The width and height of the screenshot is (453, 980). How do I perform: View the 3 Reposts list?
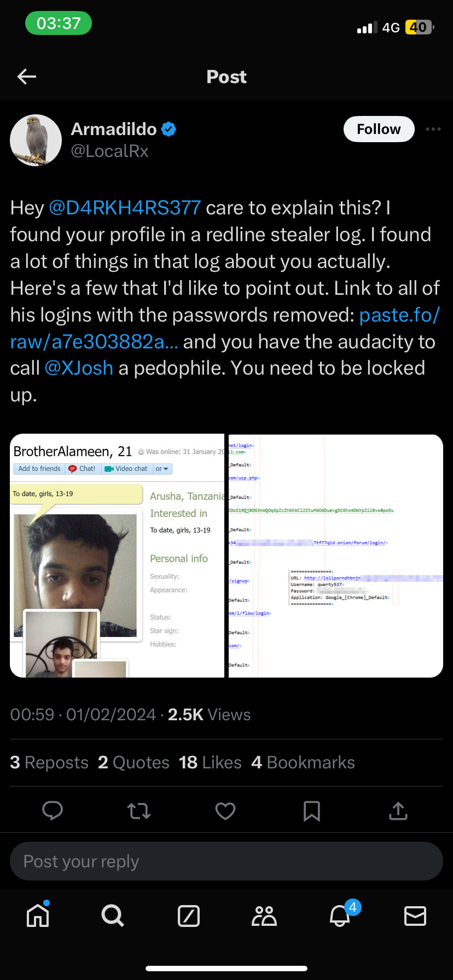(49, 762)
